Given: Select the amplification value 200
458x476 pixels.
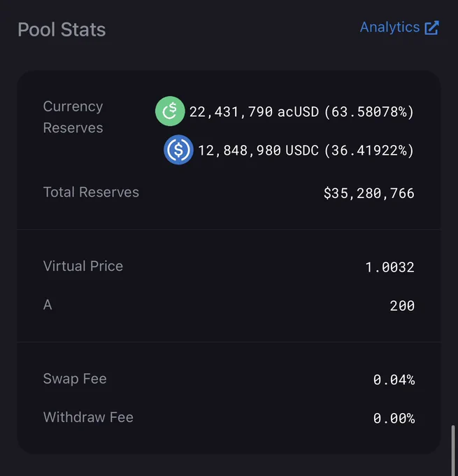Looking at the screenshot, I should [402, 306].
